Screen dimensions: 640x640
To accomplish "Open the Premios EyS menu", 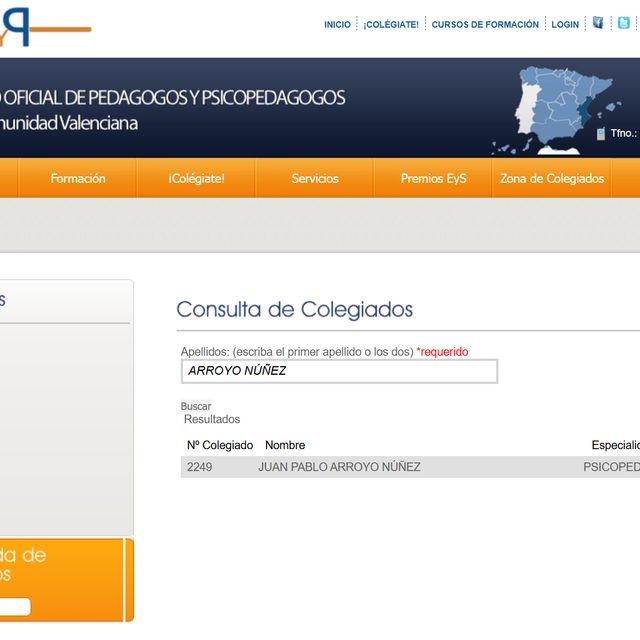I will 433,178.
